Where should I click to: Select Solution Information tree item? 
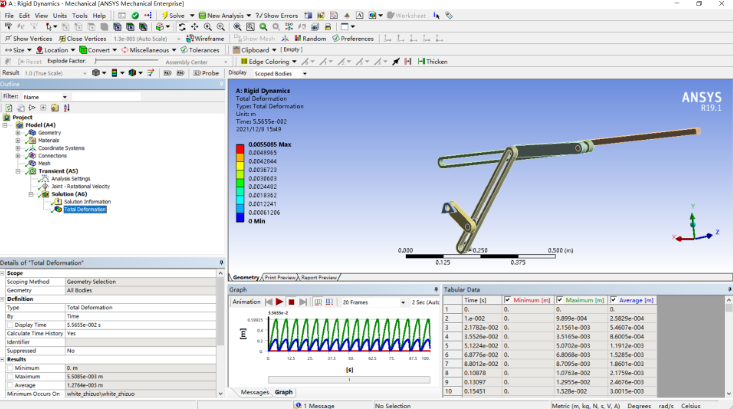pyautogui.click(x=87, y=201)
